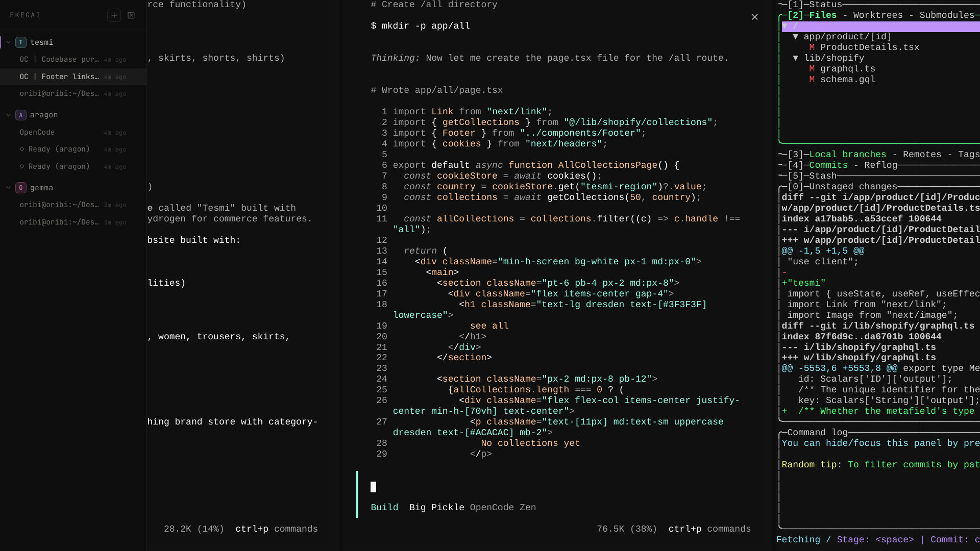Open the Tags tab
Screen dimensions: 980x551
click(969, 155)
